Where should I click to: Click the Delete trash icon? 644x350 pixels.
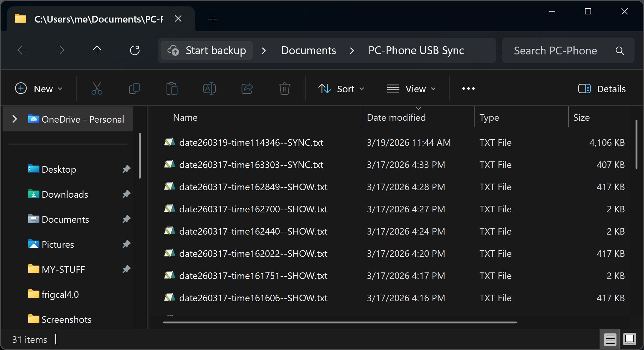tap(284, 89)
